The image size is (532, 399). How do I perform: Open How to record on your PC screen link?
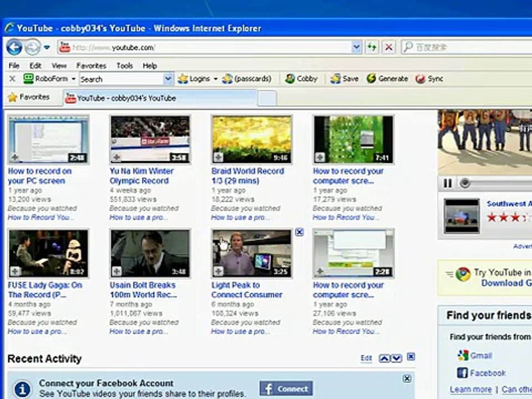[40, 176]
